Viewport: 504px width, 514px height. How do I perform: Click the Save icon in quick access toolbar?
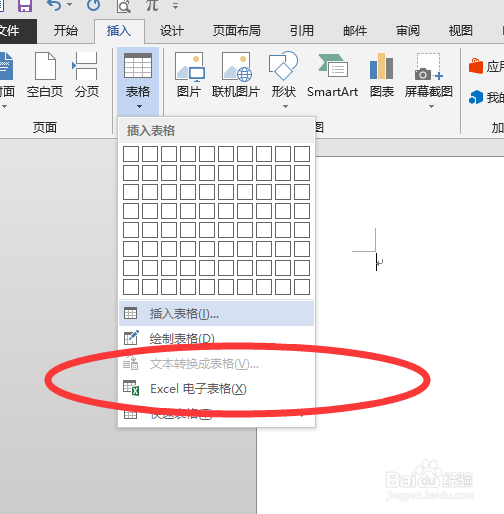pyautogui.click(x=25, y=5)
